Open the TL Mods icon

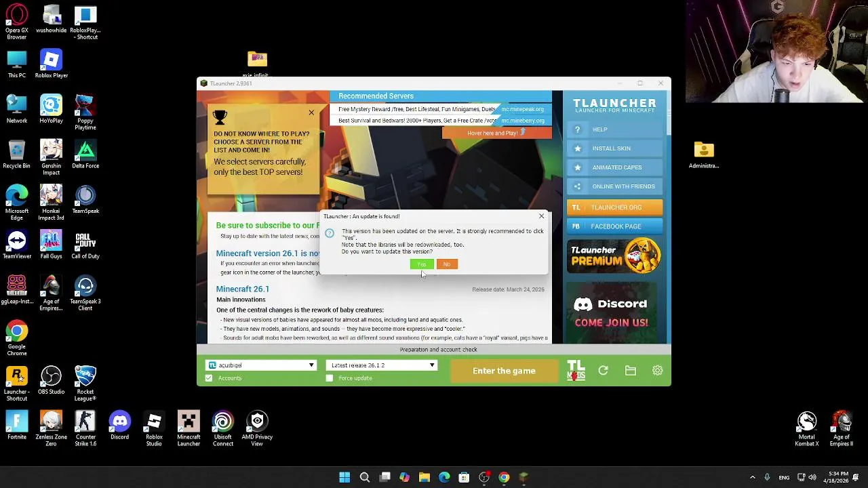576,371
